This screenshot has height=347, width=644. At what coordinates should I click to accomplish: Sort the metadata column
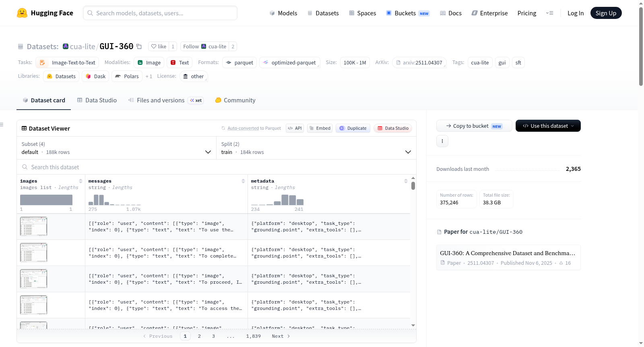(406, 181)
